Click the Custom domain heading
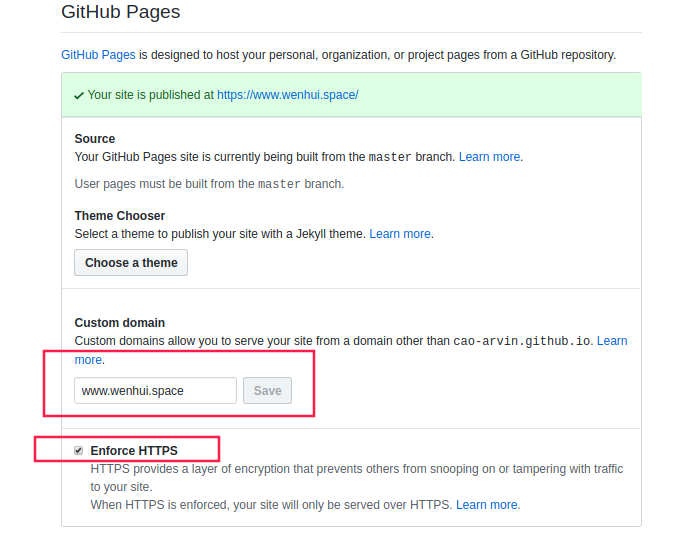This screenshot has height=537, width=680. click(120, 323)
